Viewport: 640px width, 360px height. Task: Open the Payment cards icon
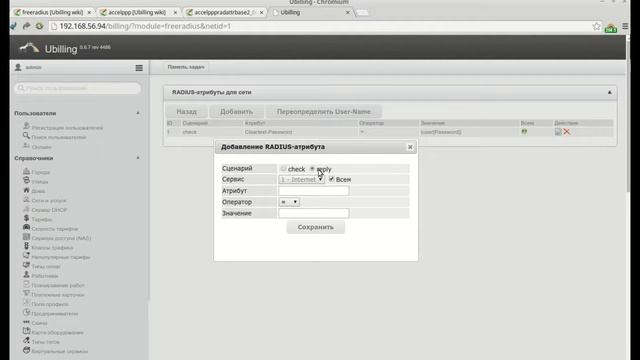click(x=27, y=293)
